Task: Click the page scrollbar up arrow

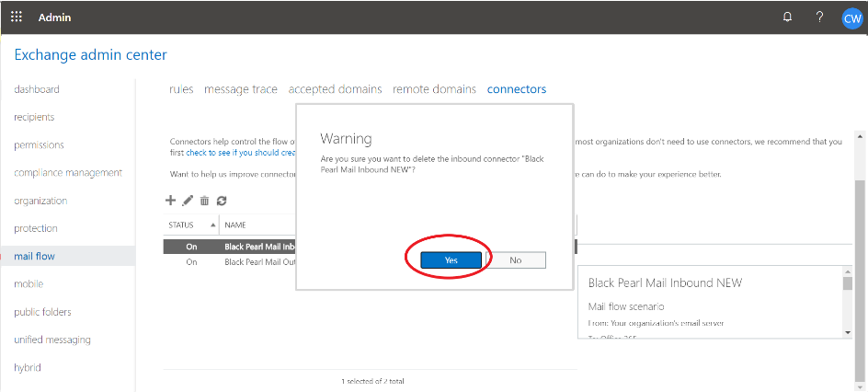Action: click(x=860, y=135)
